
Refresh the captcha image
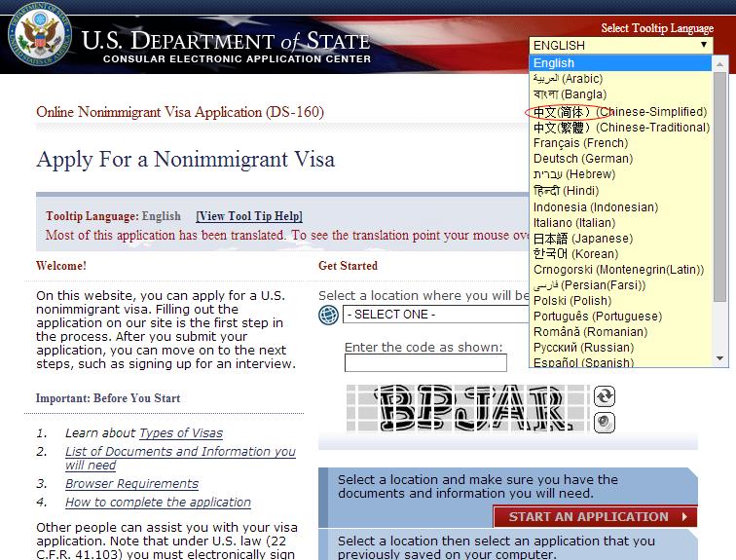(605, 396)
